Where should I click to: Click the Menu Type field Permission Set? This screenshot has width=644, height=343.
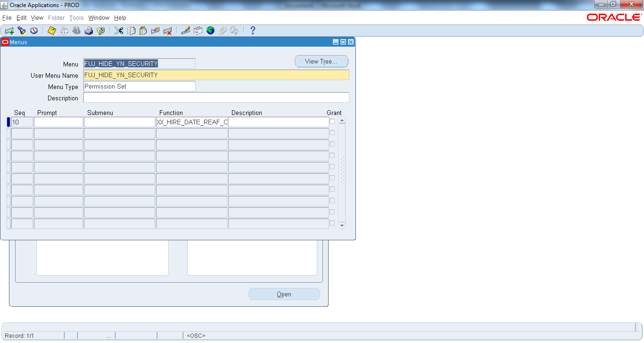click(139, 86)
